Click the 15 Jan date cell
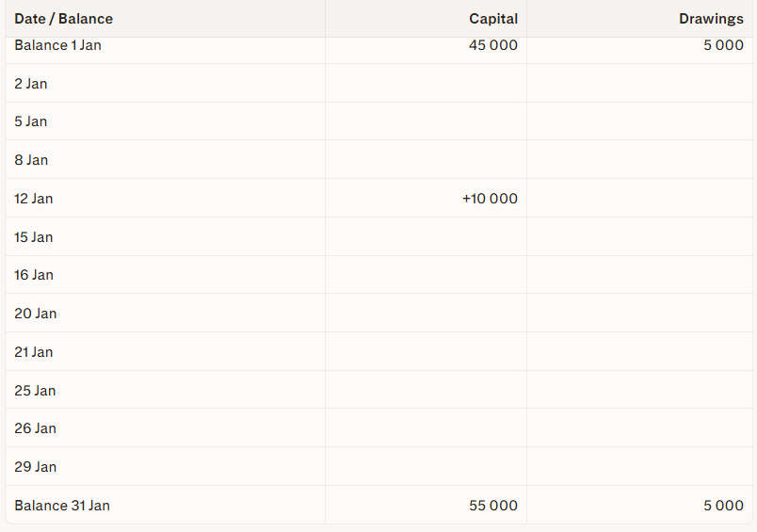 coord(34,237)
